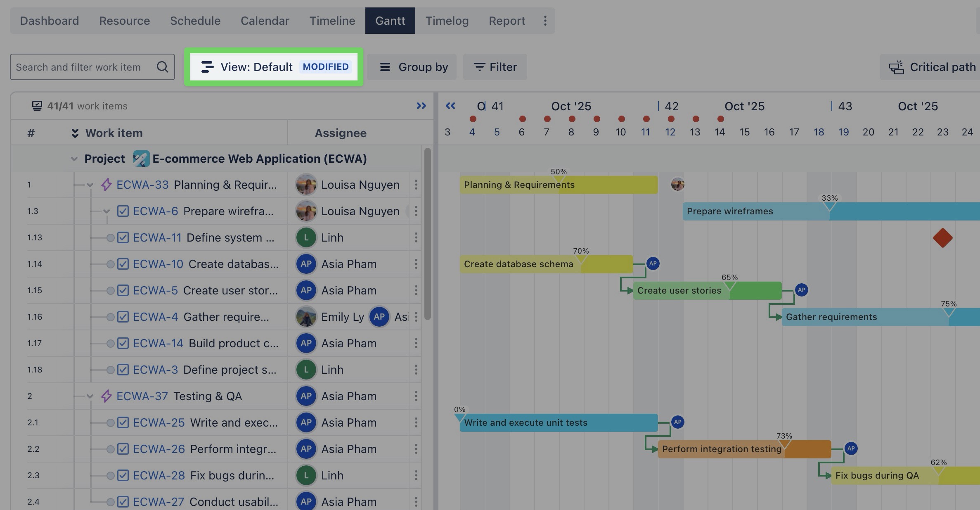Collapse Project E-commerce Web Application group
Viewport: 980px width, 510px height.
pyautogui.click(x=74, y=159)
